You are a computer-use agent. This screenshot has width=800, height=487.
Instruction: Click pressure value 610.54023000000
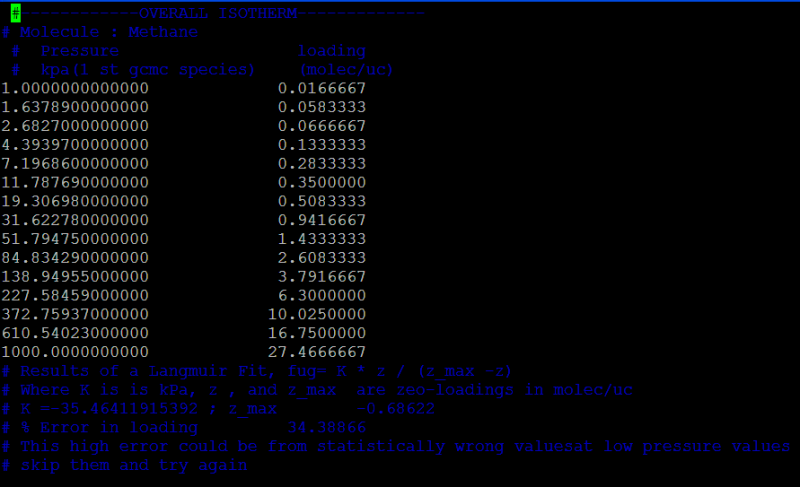click(75, 334)
